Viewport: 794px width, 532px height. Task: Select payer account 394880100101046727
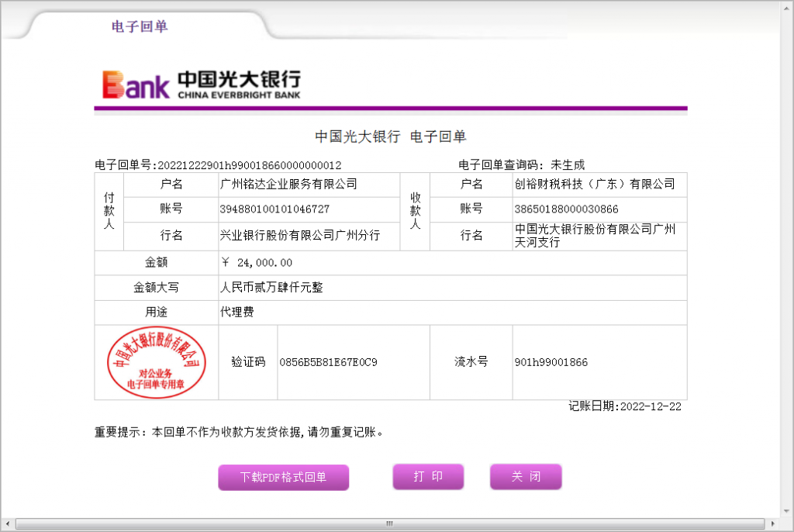(274, 209)
